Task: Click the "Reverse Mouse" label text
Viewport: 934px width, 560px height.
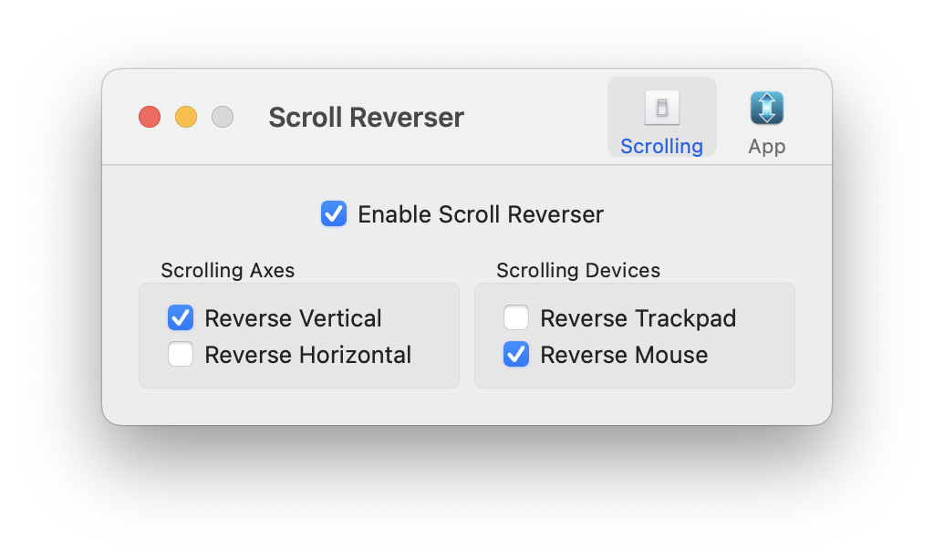Action: (624, 355)
